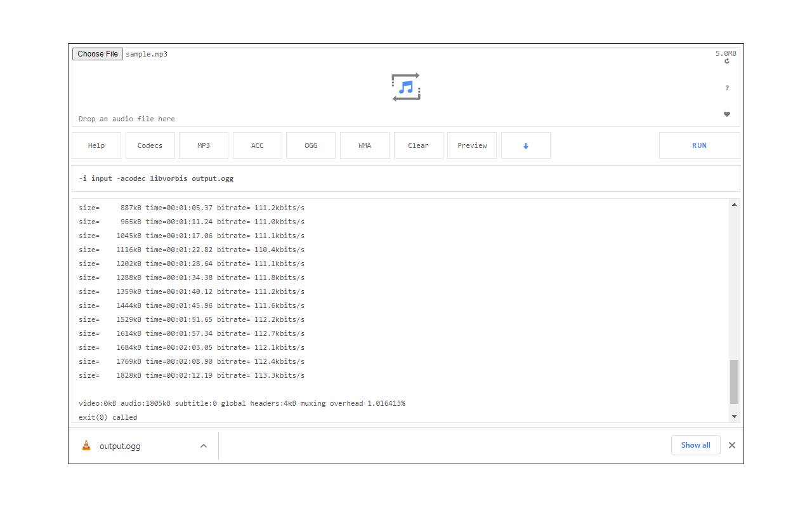
Task: Open output.ogg via the VLC cone icon
Action: 86,445
